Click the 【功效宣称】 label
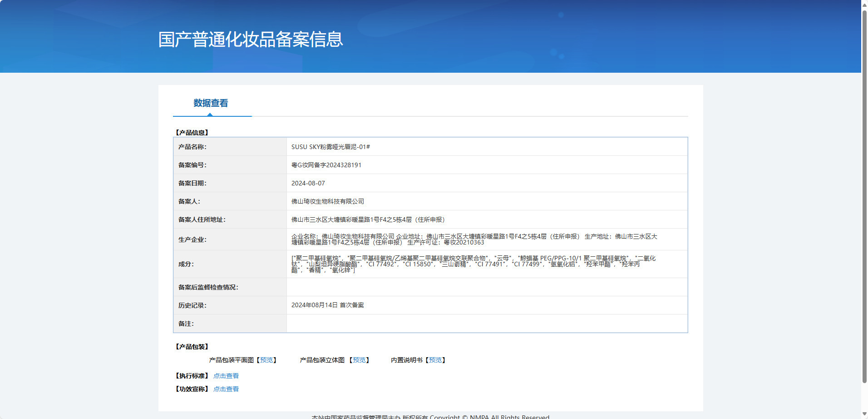Screen dimensions: 868x419 [192, 389]
